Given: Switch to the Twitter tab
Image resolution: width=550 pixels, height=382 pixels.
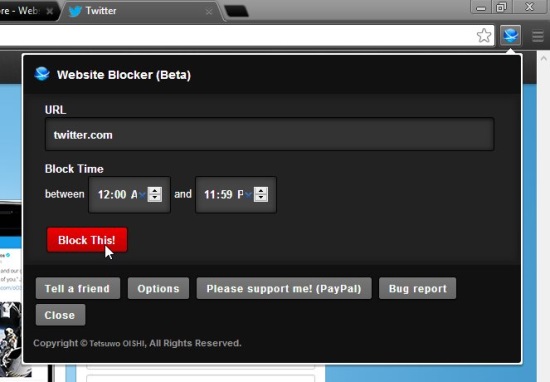Looking at the screenshot, I should pos(141,11).
